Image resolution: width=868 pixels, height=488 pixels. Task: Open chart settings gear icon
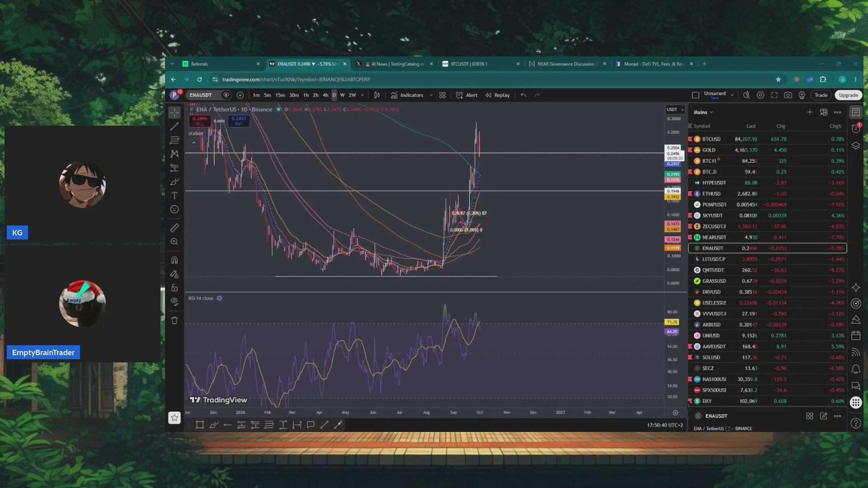pos(760,95)
